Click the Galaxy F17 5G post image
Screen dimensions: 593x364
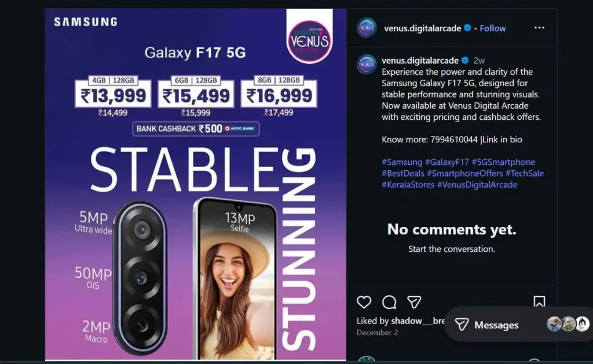(x=196, y=185)
